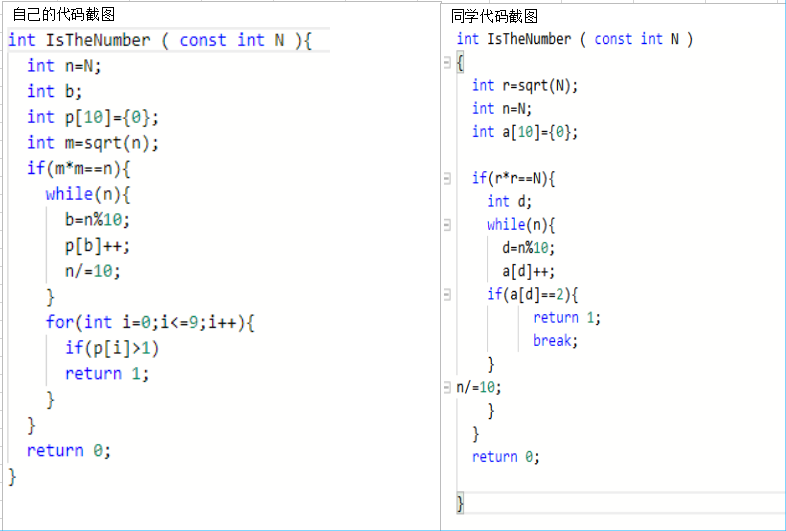Click while(n){ line in 自己的代码
This screenshot has width=786, height=531.
[88, 194]
